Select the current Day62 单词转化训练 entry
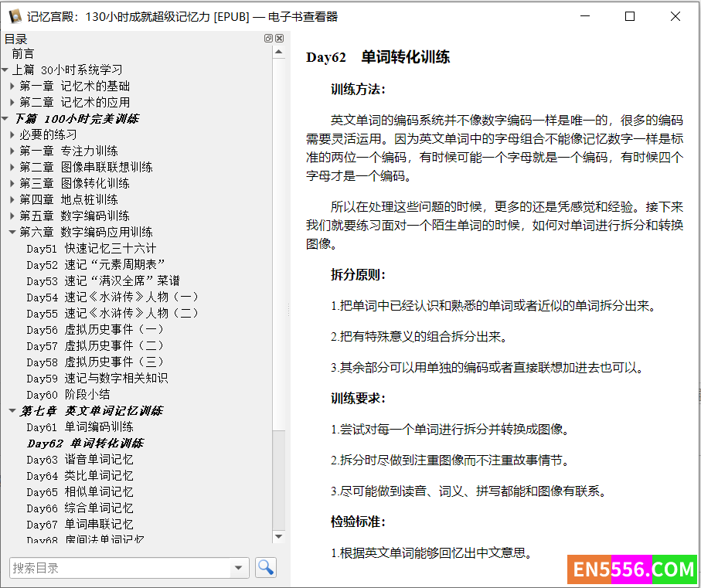 pyautogui.click(x=85, y=444)
